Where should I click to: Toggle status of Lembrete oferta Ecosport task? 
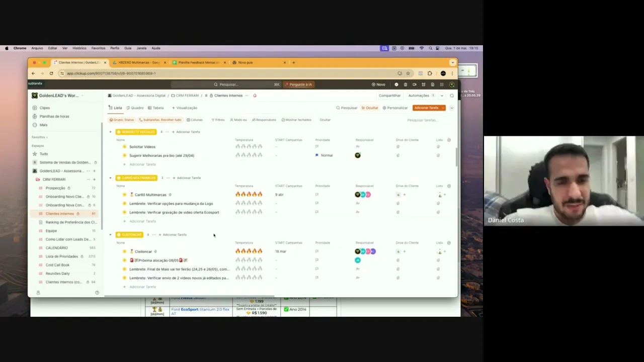pos(124,212)
